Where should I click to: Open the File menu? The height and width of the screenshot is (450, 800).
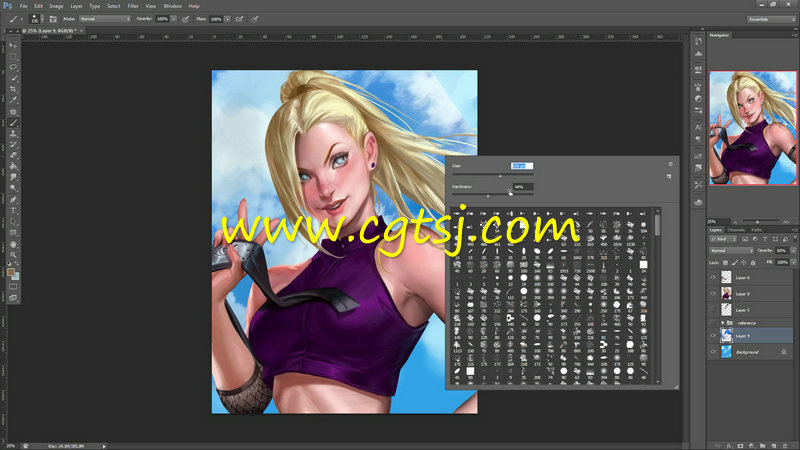click(23, 6)
